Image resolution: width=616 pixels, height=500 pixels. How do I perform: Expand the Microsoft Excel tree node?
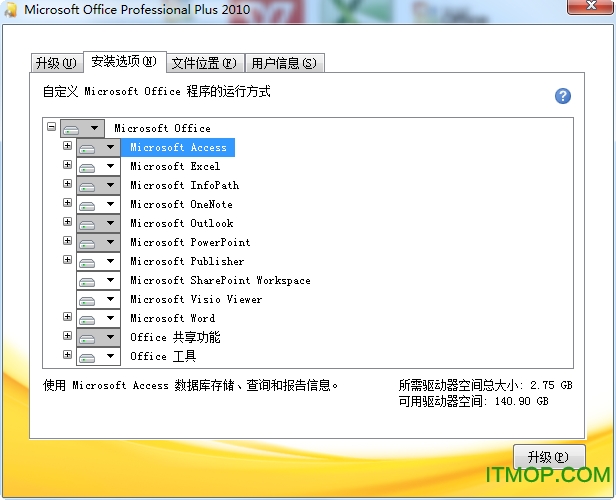(68, 165)
